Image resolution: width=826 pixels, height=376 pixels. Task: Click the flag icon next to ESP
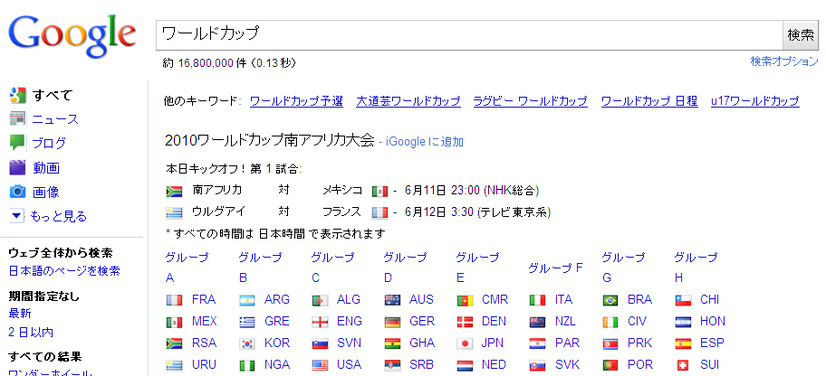click(x=683, y=344)
